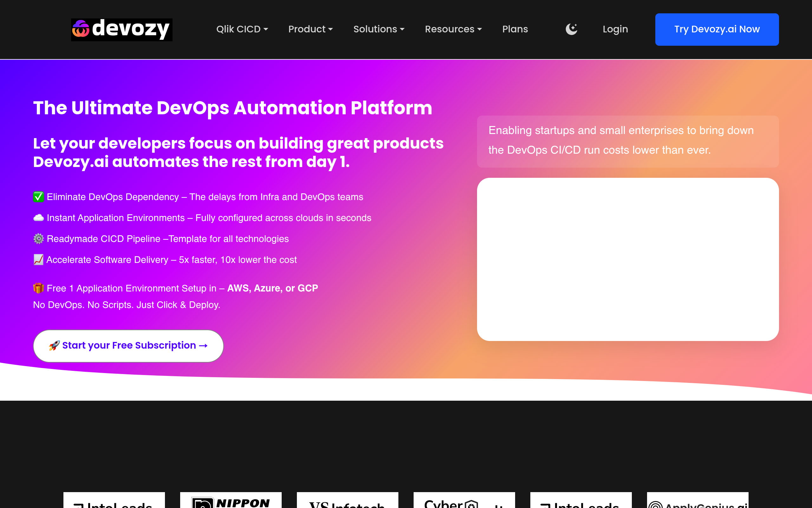Image resolution: width=812 pixels, height=508 pixels.
Task: Open the Resources dropdown menu
Action: tap(453, 29)
